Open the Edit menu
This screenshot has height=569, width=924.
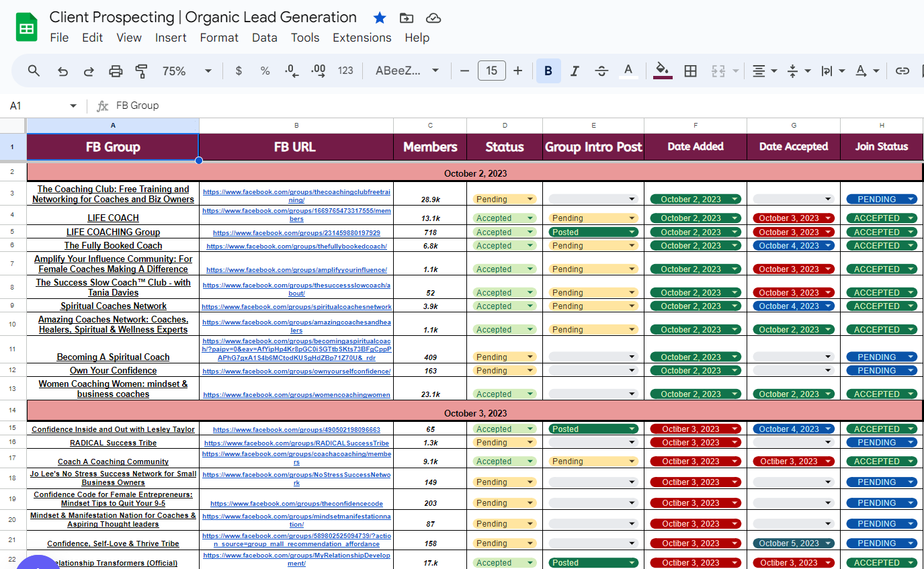(92, 38)
